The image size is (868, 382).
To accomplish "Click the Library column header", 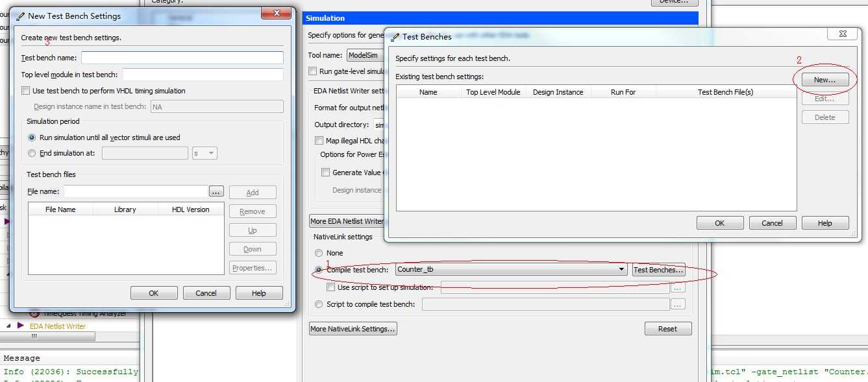I will click(125, 209).
